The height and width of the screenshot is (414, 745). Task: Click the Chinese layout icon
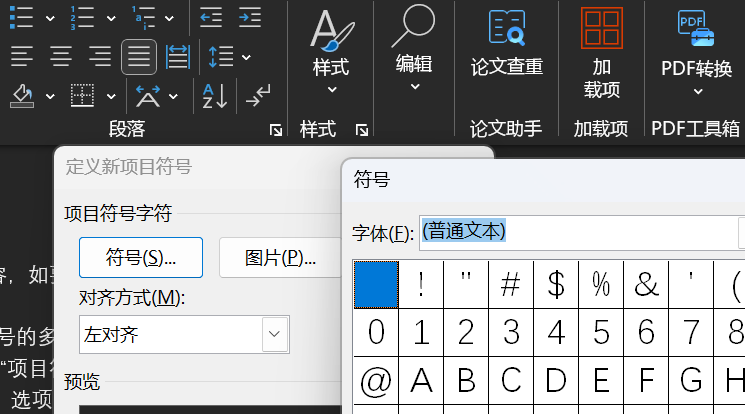pyautogui.click(x=148, y=96)
